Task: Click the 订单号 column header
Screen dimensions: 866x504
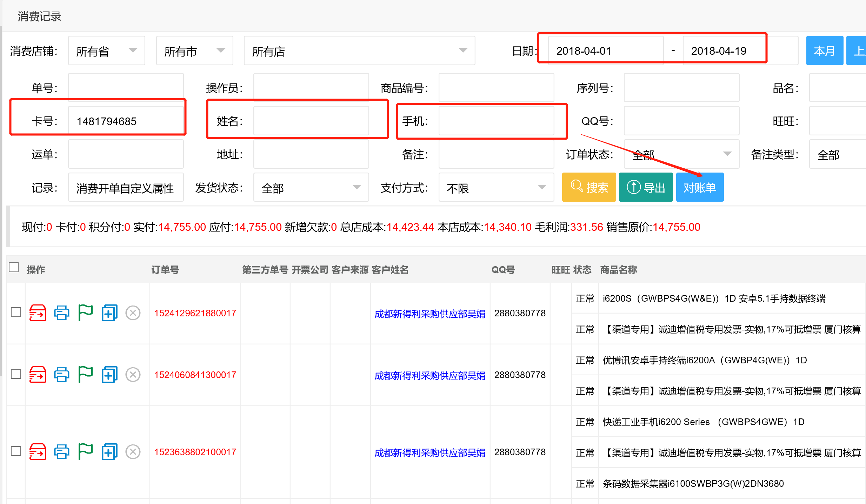Action: (x=165, y=270)
